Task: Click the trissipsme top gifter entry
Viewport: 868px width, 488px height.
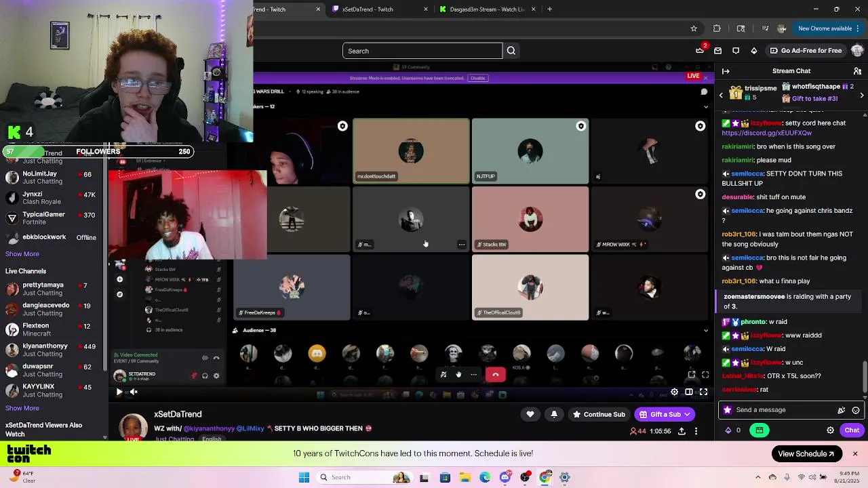Action: coord(753,93)
